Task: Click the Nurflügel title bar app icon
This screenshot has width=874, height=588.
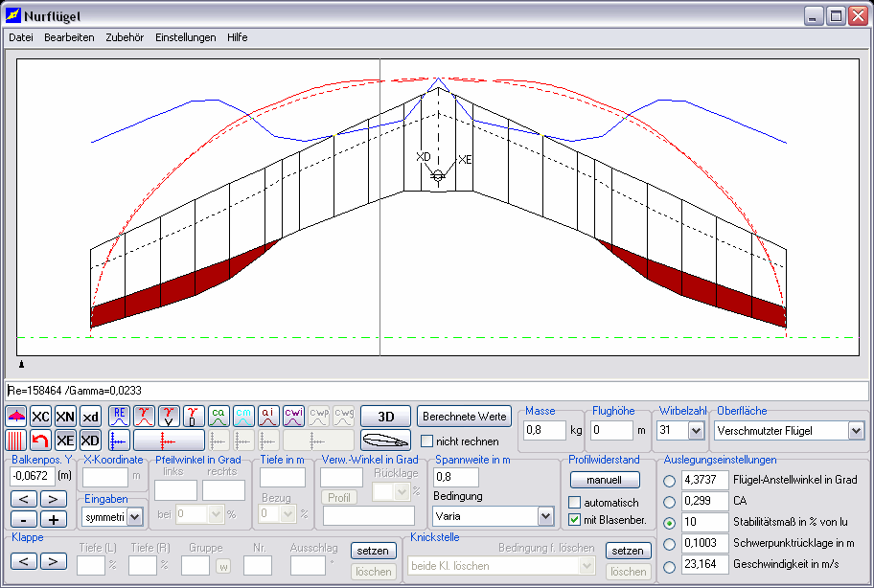Action: [12, 15]
